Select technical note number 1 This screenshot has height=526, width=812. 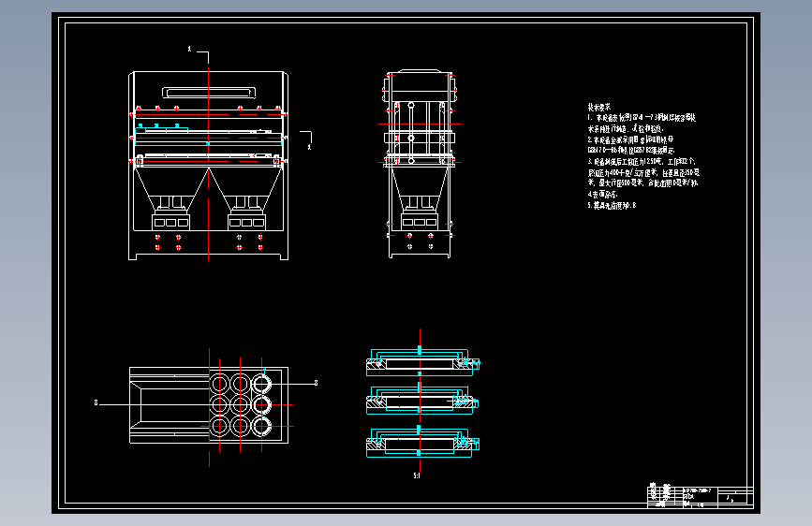(642, 124)
